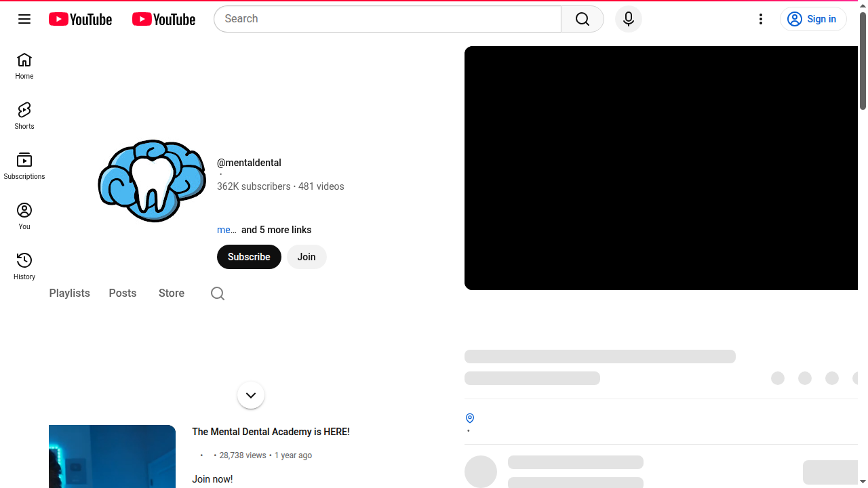Subscribe to the mentaldental channel
Screen dimensions: 868x488
pyautogui.click(x=249, y=257)
